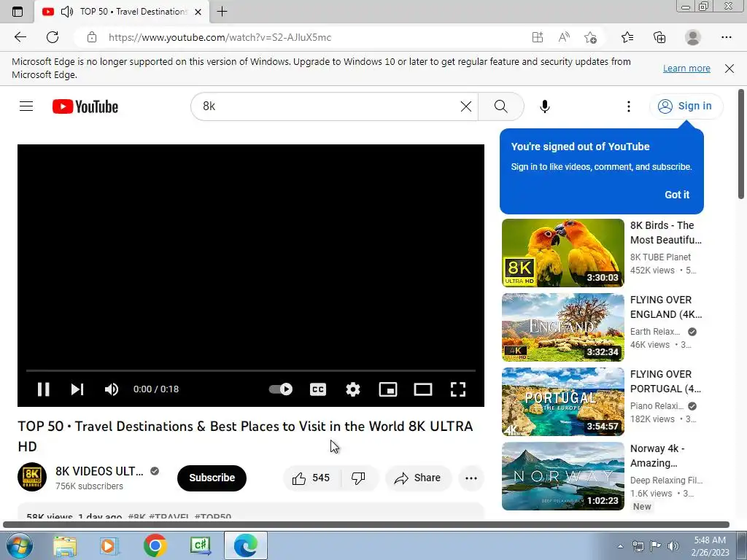The width and height of the screenshot is (747, 560).
Task: Dismiss sign-out popup with Got it
Action: point(676,194)
